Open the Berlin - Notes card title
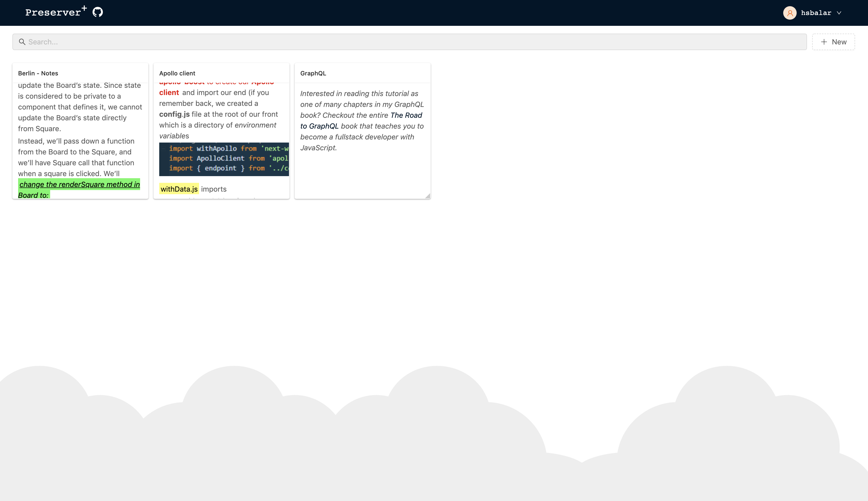Screen dimensions: 868x501 point(38,73)
